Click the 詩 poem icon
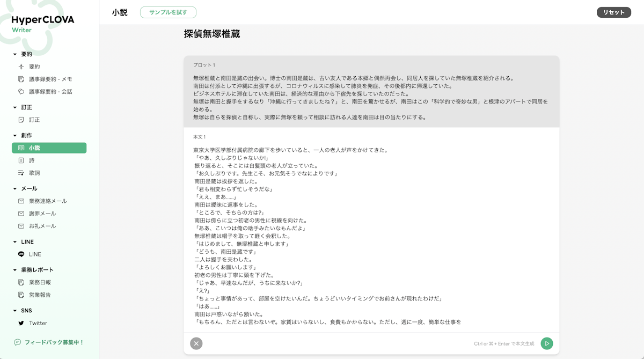644x359 pixels. (21, 160)
